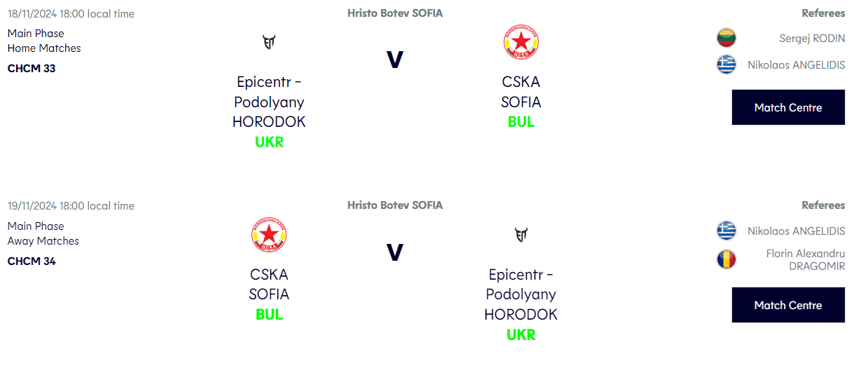Click CSKA Sofia crest in match CHCM 34

269,235
